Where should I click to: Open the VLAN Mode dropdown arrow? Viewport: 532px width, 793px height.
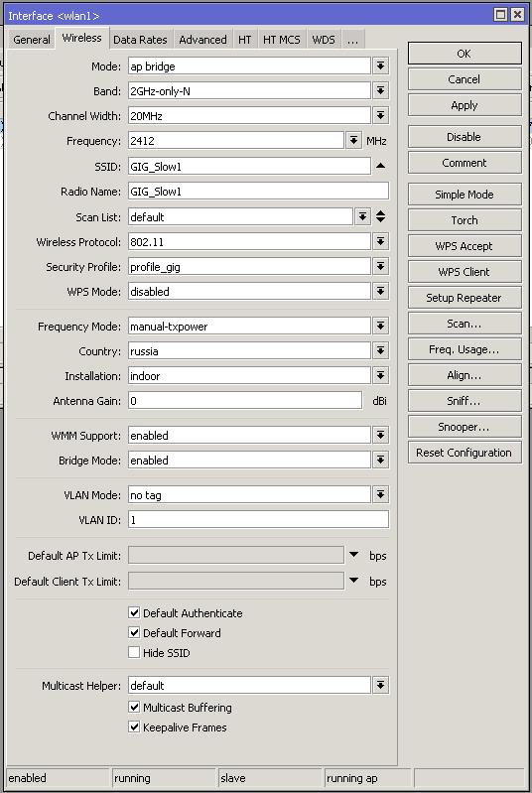click(381, 494)
